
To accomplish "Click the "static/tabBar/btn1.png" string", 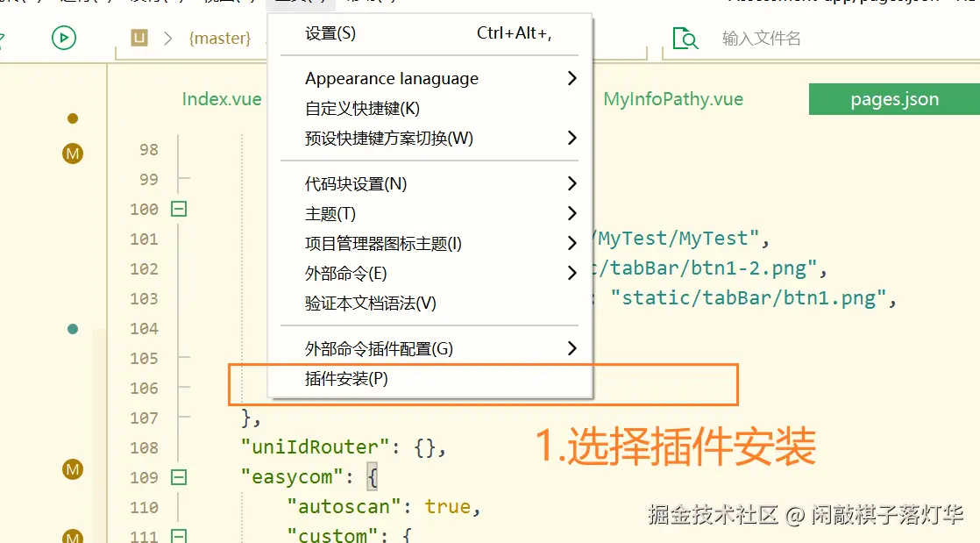I will coord(748,298).
